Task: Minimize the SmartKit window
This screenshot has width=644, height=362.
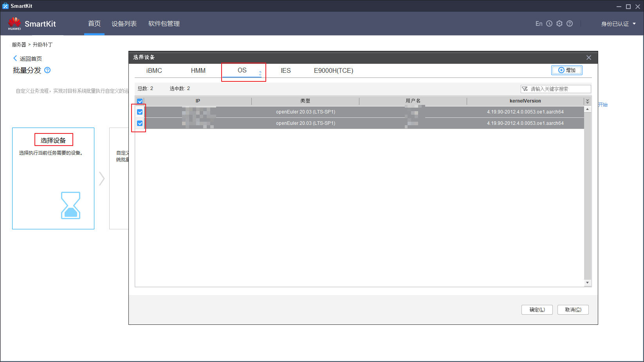Action: [x=619, y=6]
